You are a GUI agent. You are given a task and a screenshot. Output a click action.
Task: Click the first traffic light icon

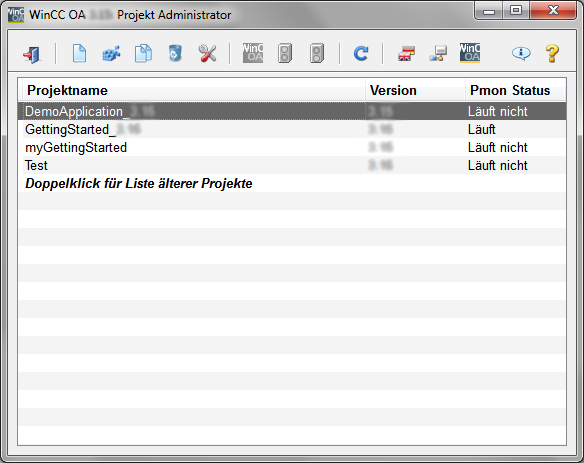pyautogui.click(x=285, y=53)
